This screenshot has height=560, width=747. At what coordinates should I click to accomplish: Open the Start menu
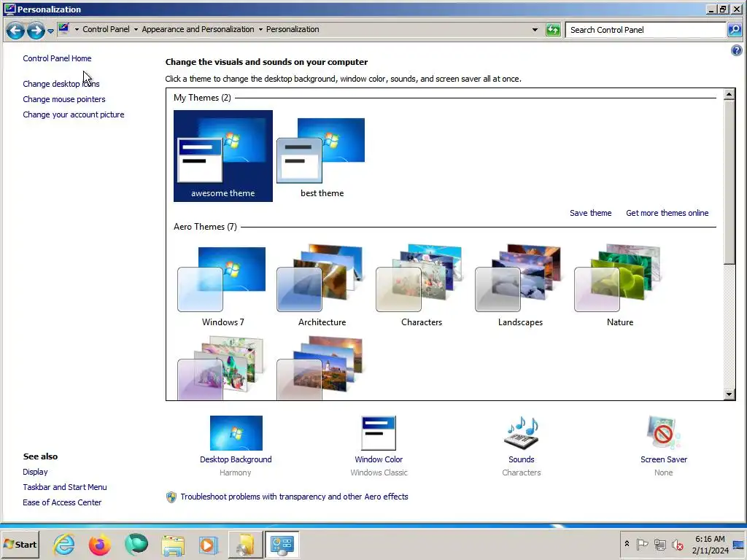point(20,544)
